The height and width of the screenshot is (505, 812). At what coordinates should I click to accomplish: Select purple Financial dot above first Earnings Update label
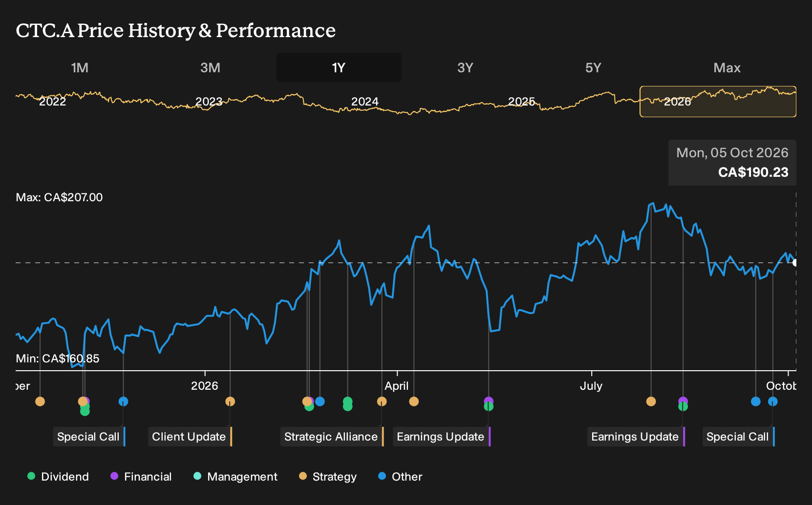489,401
